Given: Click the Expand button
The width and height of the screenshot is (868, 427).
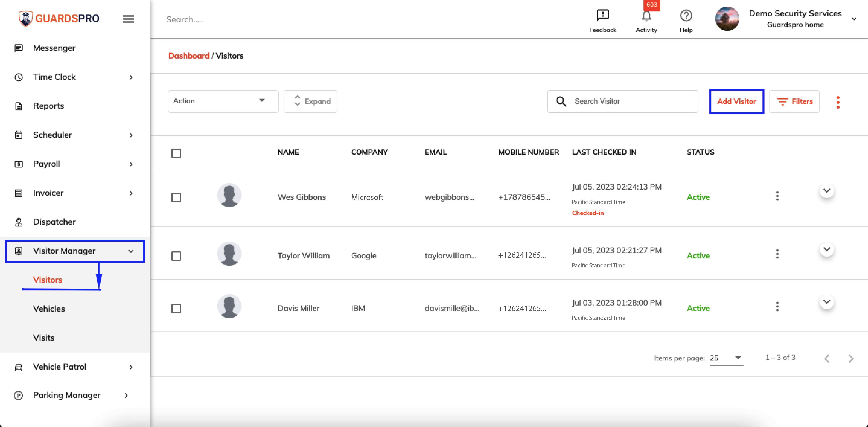Looking at the screenshot, I should 310,101.
